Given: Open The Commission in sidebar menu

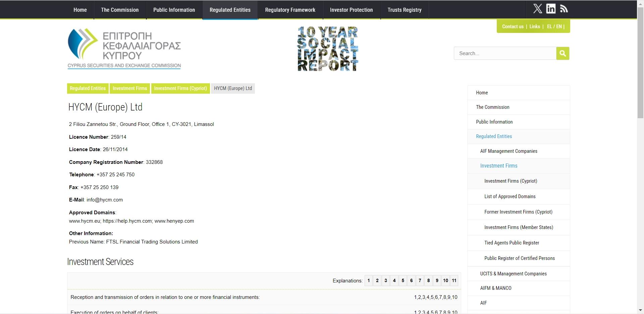Looking at the screenshot, I should [x=519, y=107].
